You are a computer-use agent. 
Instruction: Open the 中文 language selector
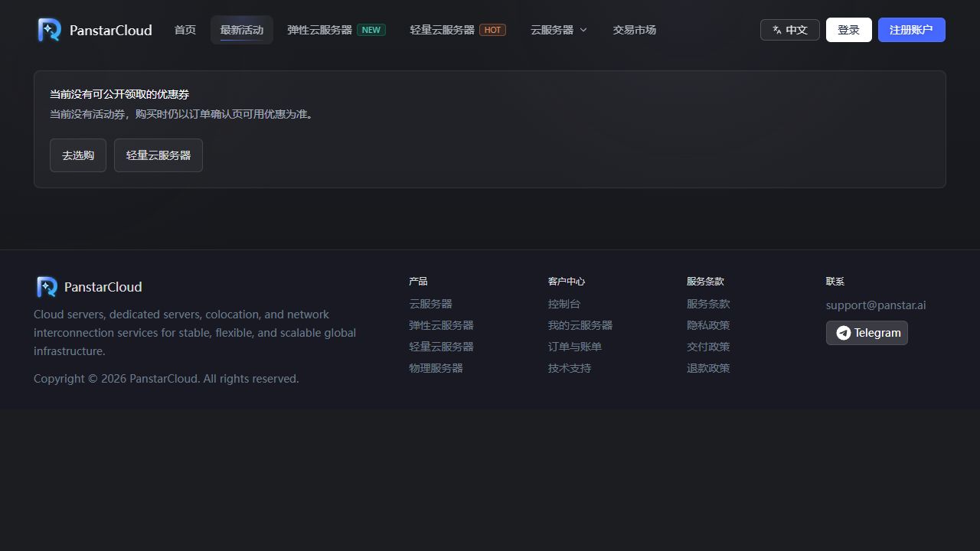click(789, 30)
